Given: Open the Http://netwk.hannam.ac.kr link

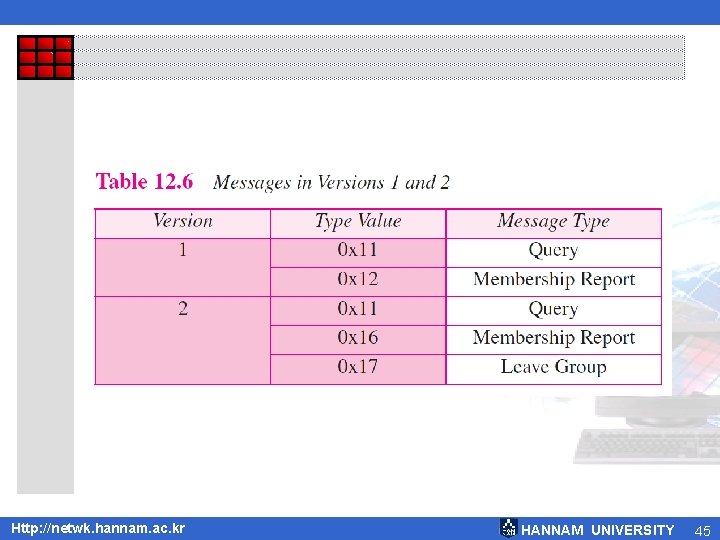Looking at the screenshot, I should 98,528.
